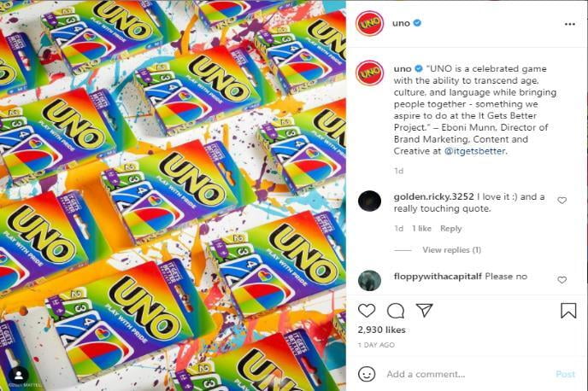Open the @itgetsbetter mention link
This screenshot has width=588, height=391.
474,151
